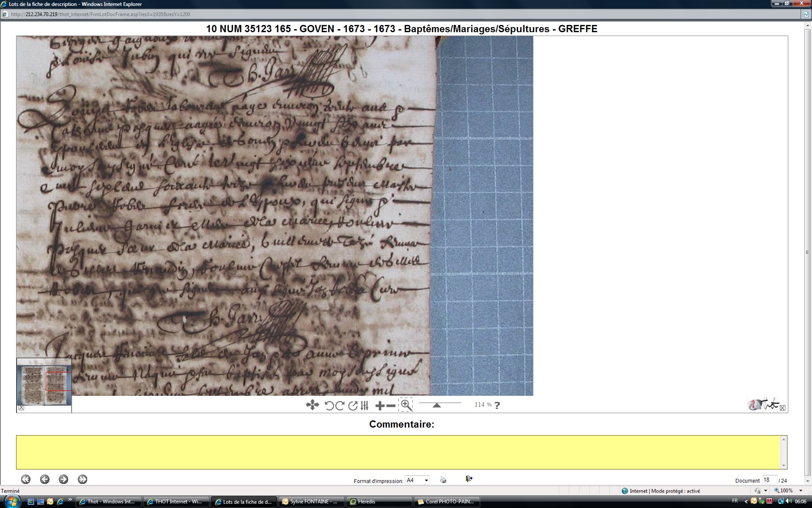Go to first document page

pyautogui.click(x=26, y=479)
